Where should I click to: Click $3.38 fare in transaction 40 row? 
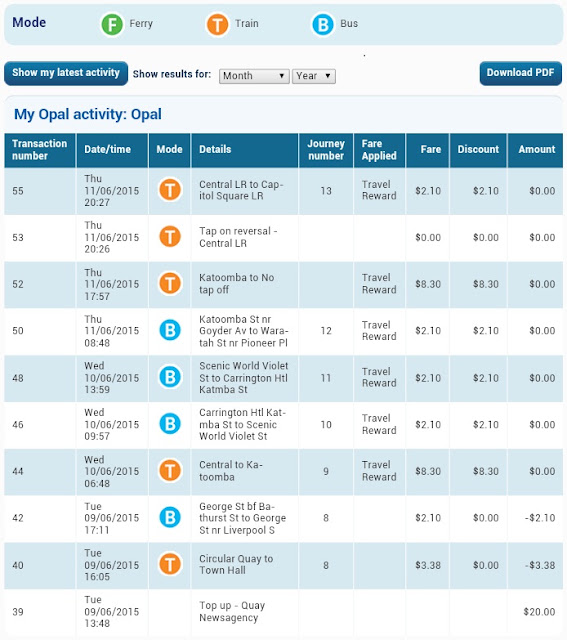pyautogui.click(x=428, y=565)
